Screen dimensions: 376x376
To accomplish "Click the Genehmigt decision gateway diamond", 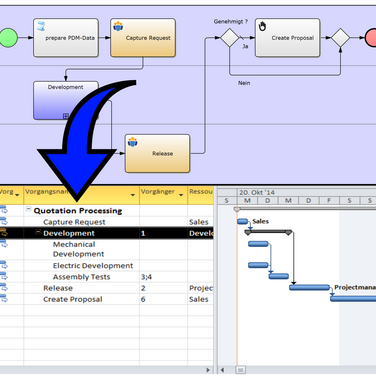I will [x=230, y=38].
